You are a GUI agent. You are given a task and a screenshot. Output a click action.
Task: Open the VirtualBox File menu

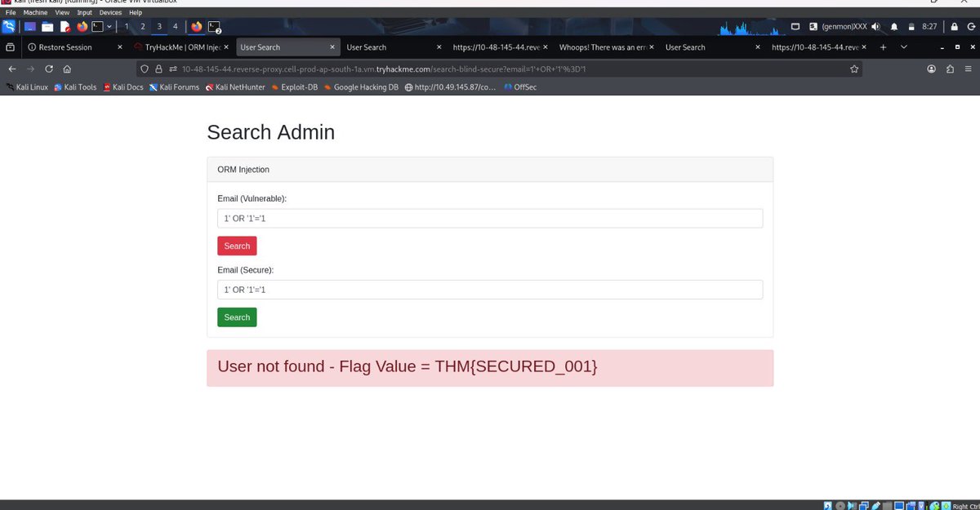click(11, 12)
